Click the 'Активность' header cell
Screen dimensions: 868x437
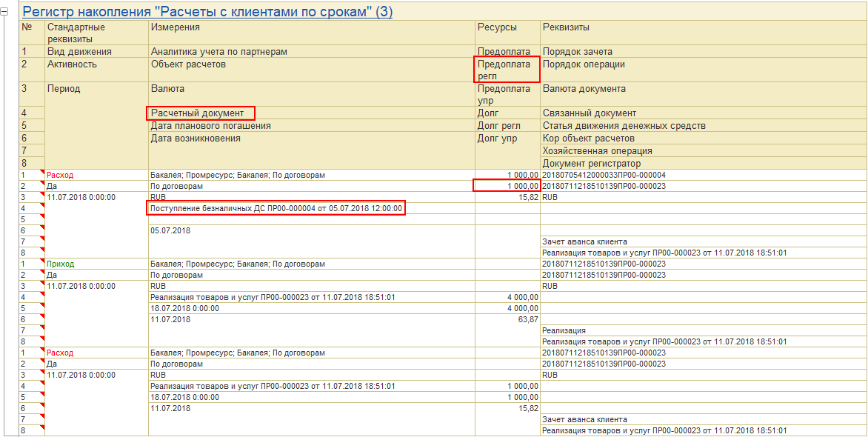pyautogui.click(x=96, y=70)
